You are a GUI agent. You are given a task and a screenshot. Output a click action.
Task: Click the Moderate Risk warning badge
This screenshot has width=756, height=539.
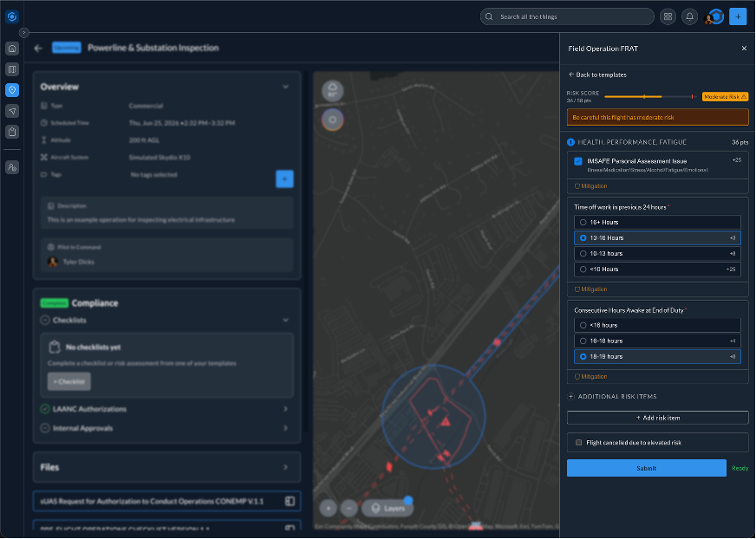(x=725, y=97)
